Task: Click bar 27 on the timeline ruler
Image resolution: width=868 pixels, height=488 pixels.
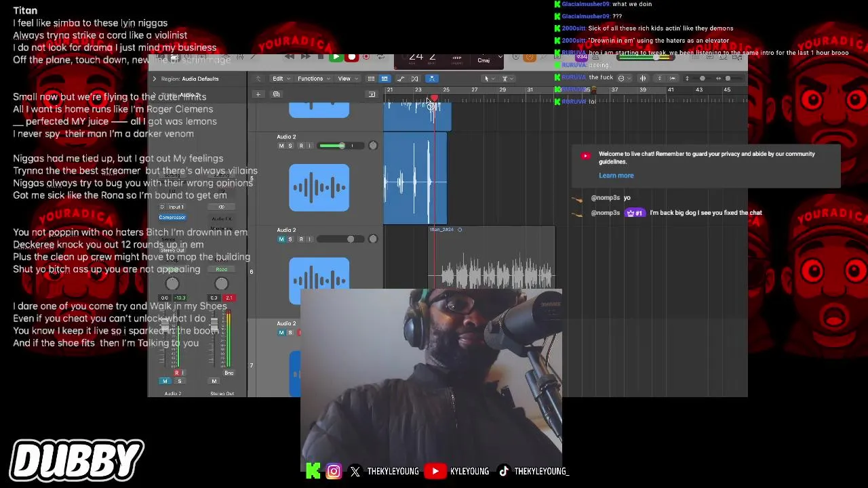Action: 475,90
